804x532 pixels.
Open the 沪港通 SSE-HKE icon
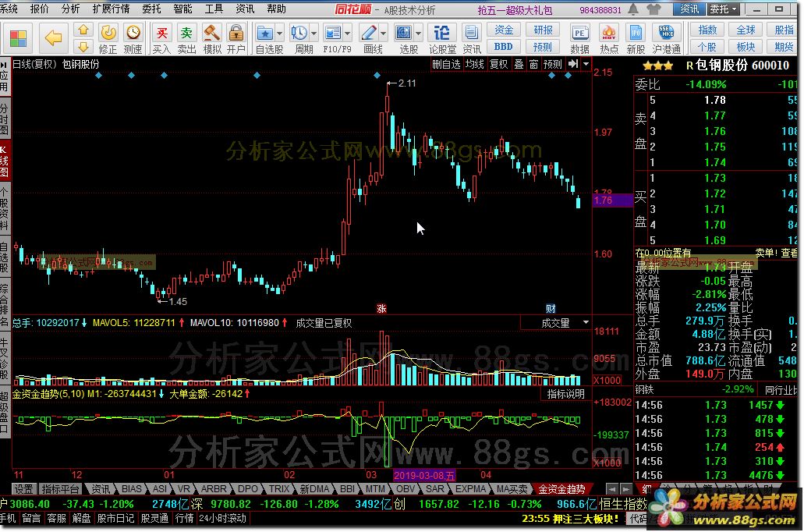666,38
